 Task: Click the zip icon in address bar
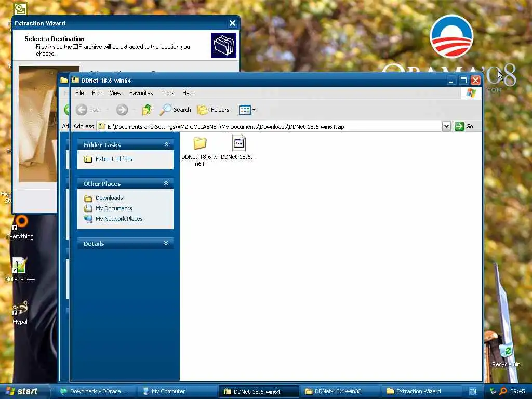(101, 126)
